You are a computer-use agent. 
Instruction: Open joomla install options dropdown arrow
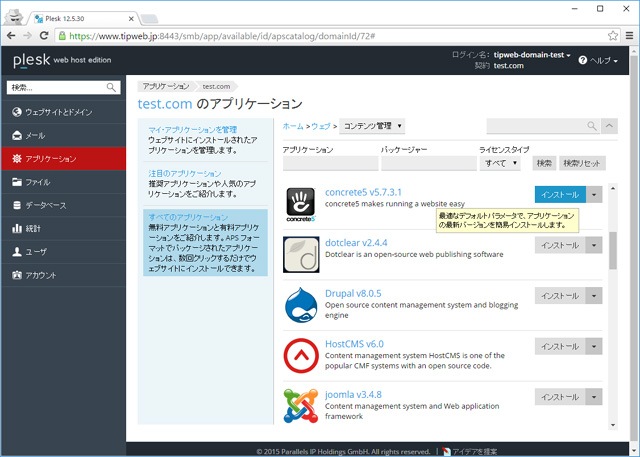594,397
